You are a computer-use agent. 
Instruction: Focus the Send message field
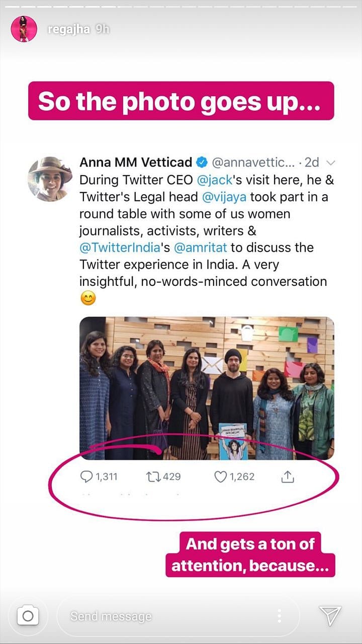[x=166, y=616]
